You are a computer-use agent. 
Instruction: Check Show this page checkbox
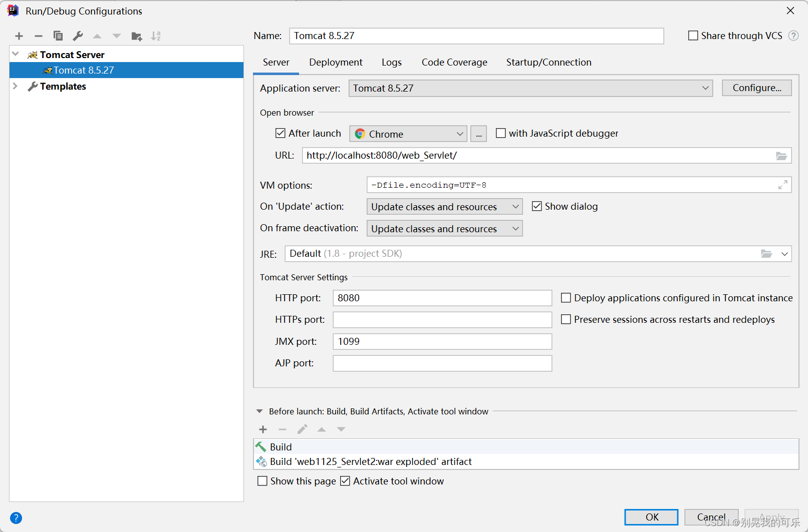[262, 481]
